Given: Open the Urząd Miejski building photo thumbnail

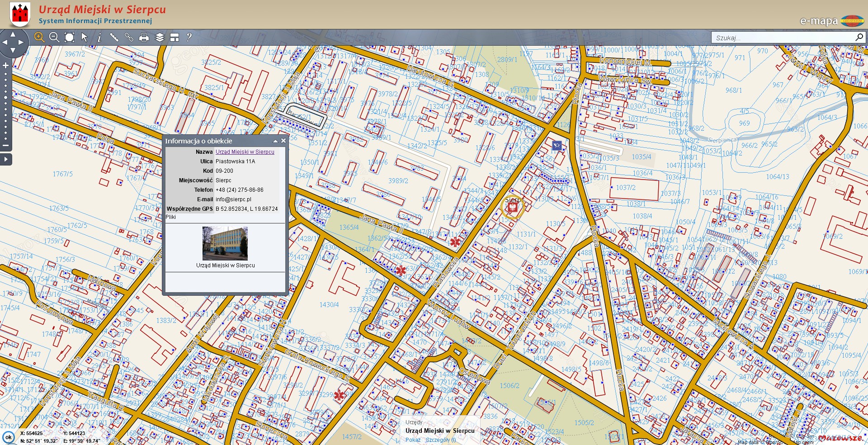Looking at the screenshot, I should pyautogui.click(x=225, y=243).
